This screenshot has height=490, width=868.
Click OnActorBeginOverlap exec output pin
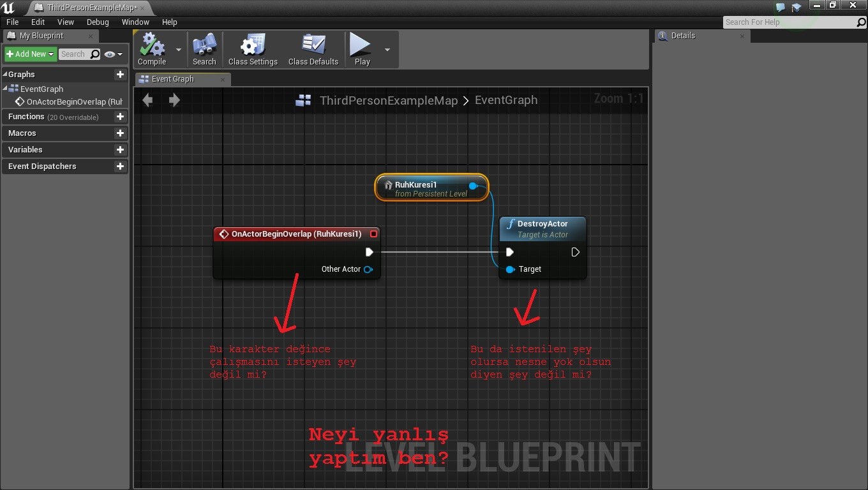pos(369,252)
